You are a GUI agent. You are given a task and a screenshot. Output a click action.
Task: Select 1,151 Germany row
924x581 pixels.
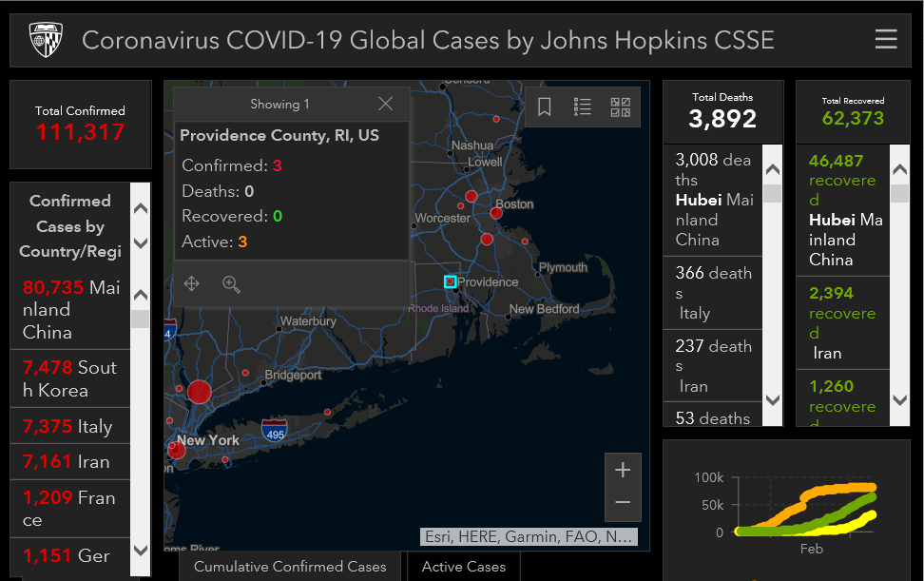tap(70, 557)
